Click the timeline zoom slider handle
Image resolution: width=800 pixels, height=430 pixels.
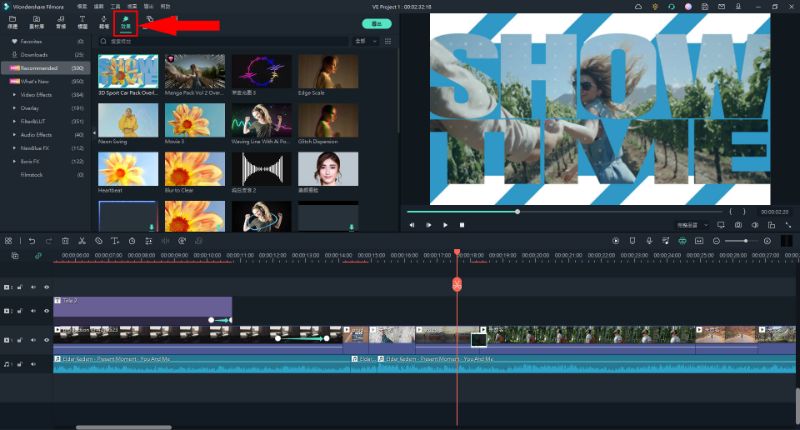(x=745, y=241)
